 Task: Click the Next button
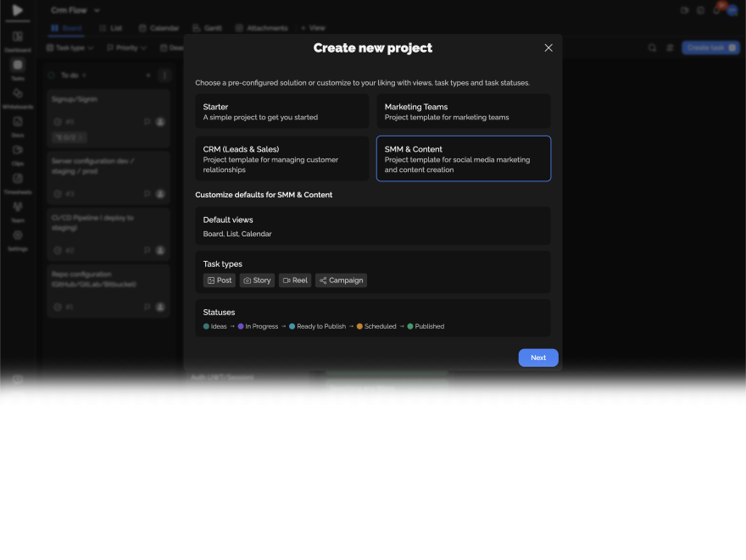click(537, 358)
